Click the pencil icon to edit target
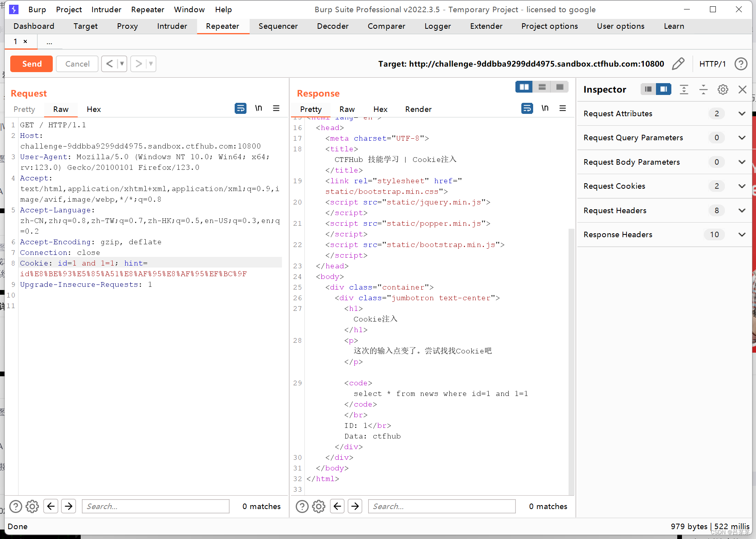 tap(678, 64)
